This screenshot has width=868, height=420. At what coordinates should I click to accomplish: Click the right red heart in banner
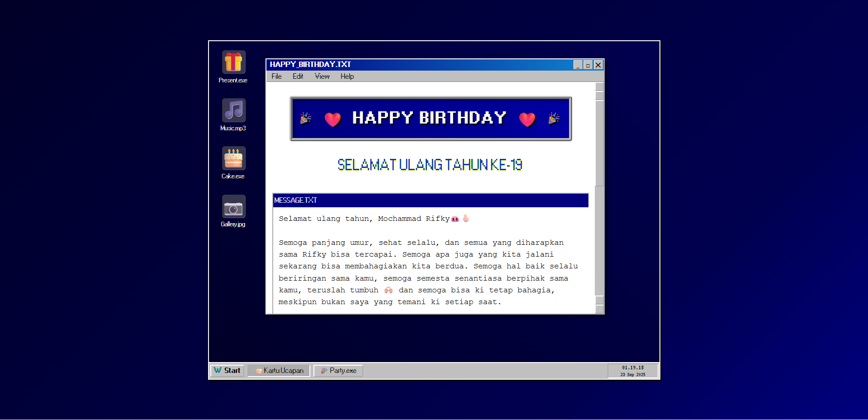coord(527,119)
